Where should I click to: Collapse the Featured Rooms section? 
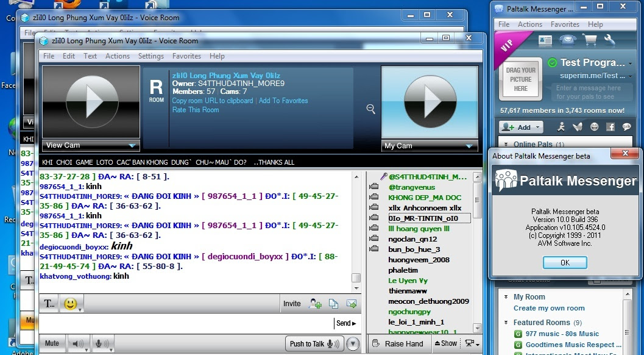pyautogui.click(x=506, y=322)
